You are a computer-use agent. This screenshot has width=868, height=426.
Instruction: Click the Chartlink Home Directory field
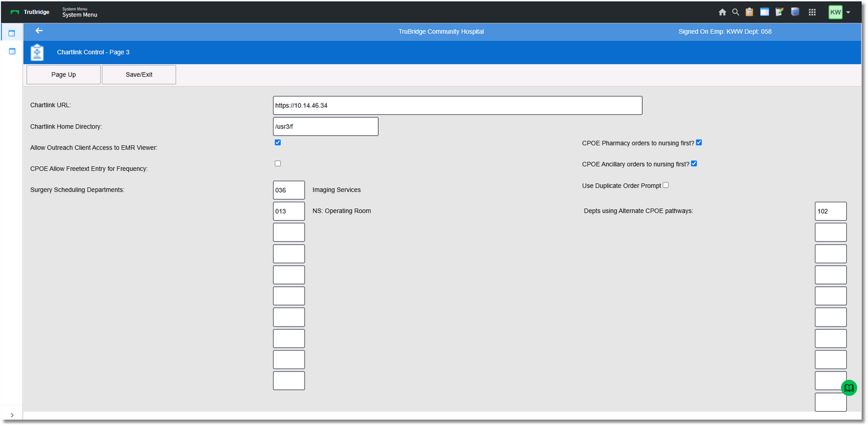[326, 127]
